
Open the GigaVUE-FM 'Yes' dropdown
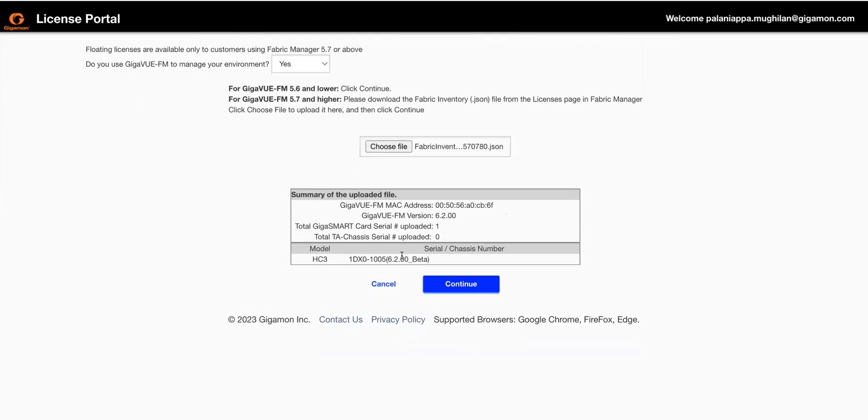[x=301, y=64]
